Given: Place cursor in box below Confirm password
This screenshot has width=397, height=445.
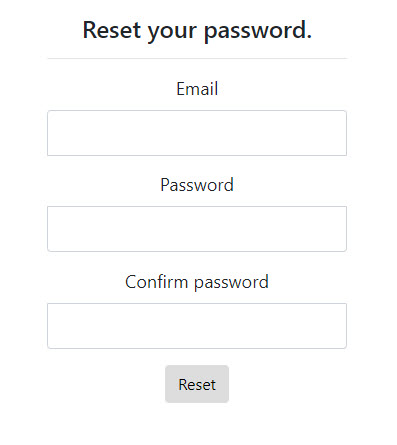Looking at the screenshot, I should coord(197,326).
